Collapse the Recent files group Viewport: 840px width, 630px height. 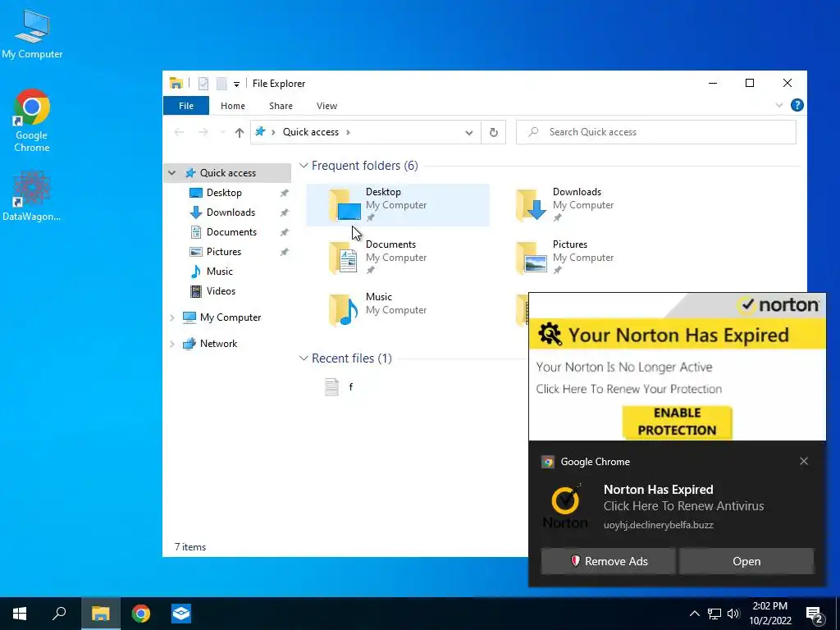click(304, 358)
